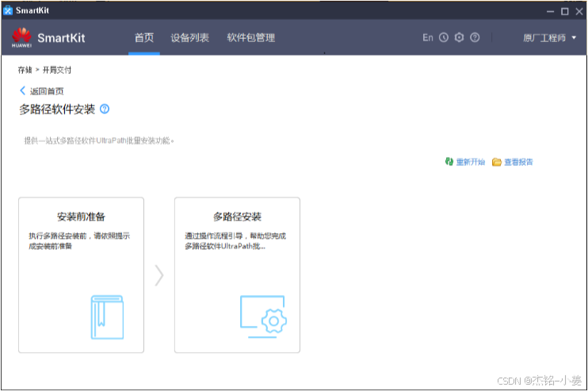Open help via the header question-mark icon
The image size is (588, 391).
click(475, 37)
